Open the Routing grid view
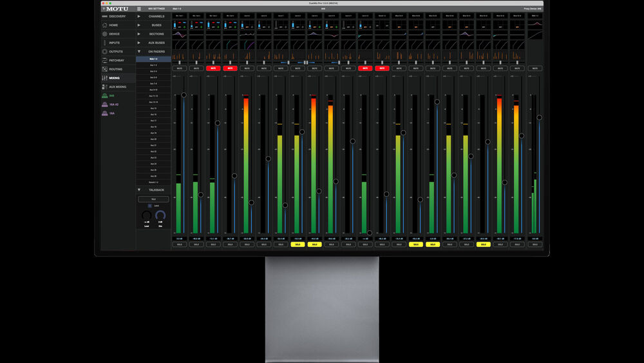 coord(115,69)
